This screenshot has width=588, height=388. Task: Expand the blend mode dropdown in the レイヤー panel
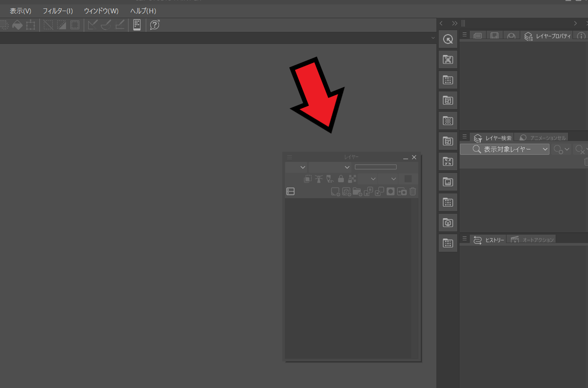(x=330, y=167)
